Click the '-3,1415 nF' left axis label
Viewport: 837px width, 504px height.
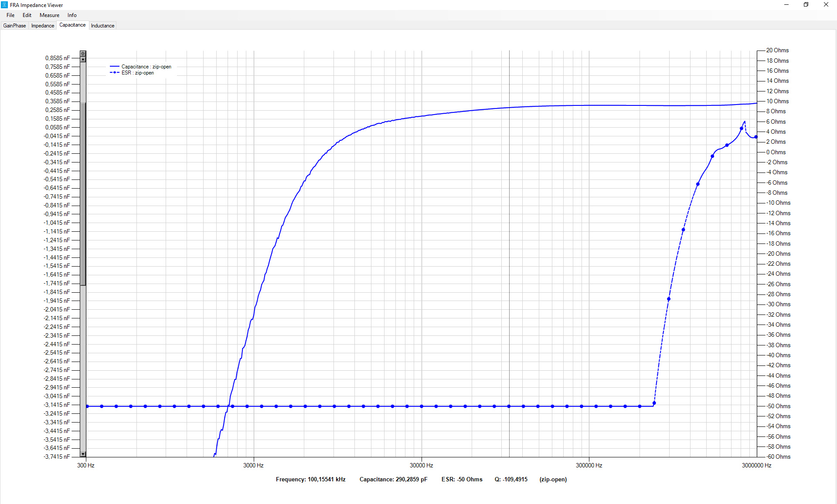pyautogui.click(x=57, y=405)
